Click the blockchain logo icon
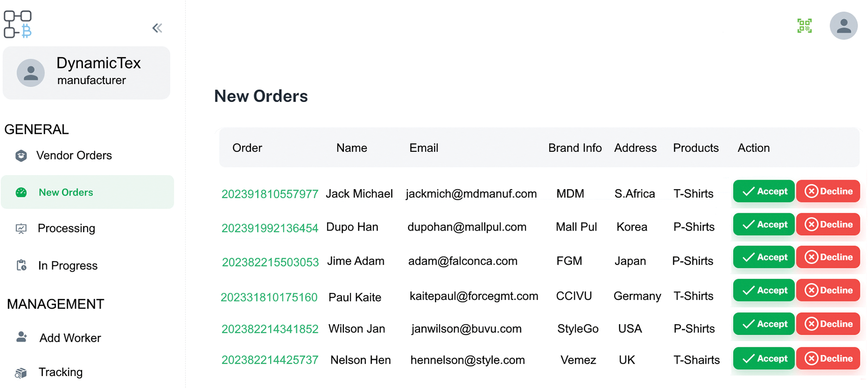 18,24
